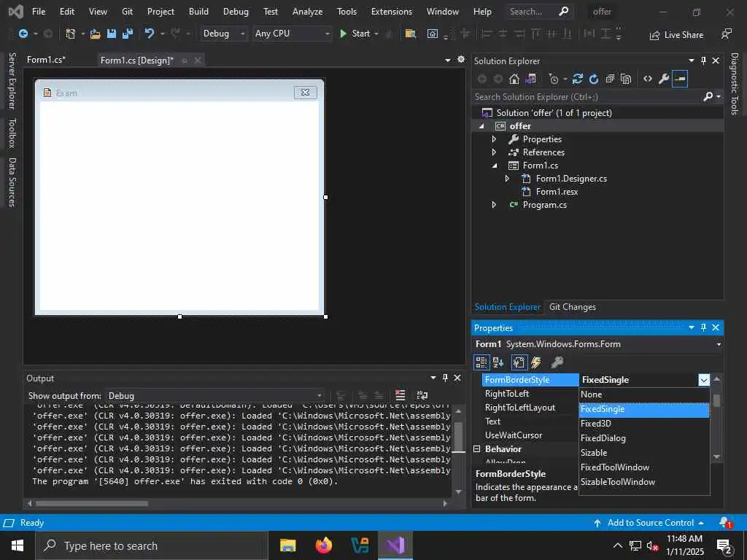Click the Windows Start button
This screenshot has height=560, width=747.
[18, 545]
